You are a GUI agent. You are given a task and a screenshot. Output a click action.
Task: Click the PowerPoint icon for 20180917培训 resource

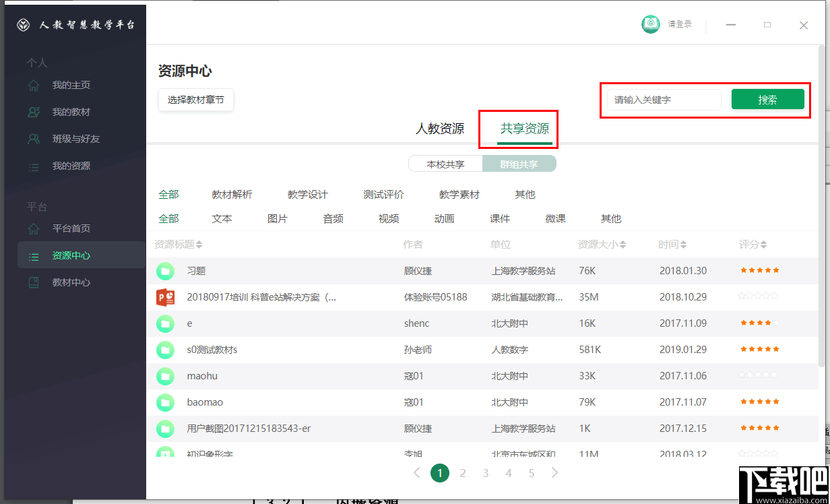[x=165, y=297]
